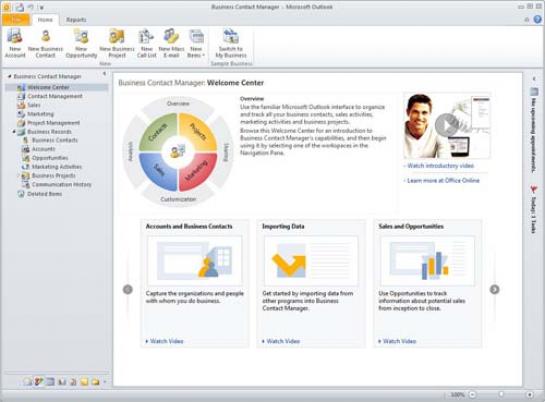The width and height of the screenshot is (545, 402).
Task: Open Sales and Opportunities thumbnail
Action: point(428,261)
